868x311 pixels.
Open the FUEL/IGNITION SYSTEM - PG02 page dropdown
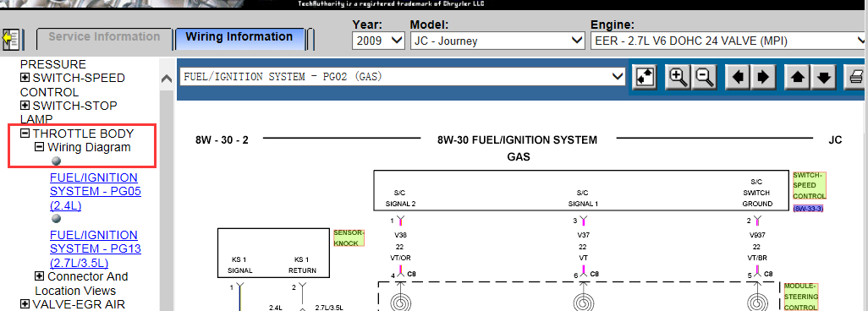[x=403, y=77]
